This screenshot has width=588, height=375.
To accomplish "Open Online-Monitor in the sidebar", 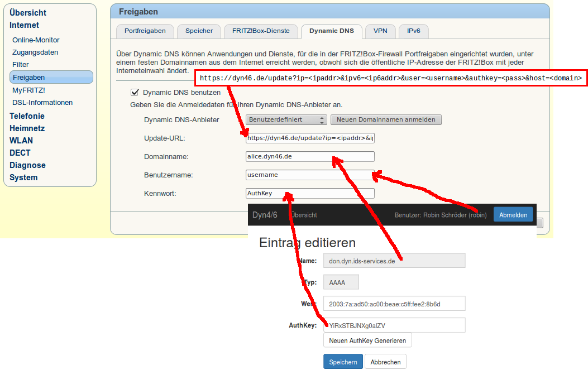I will 36,40.
